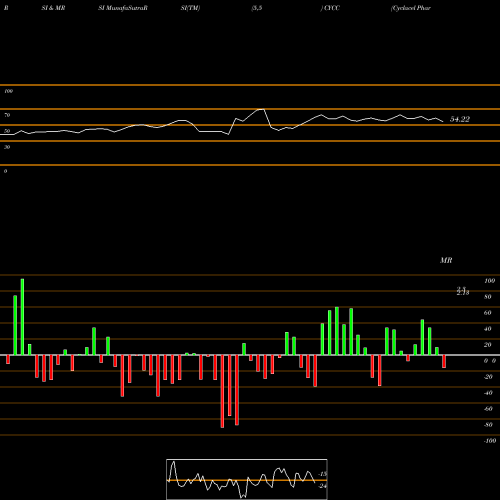Click the MR axis label -100

pos(489,441)
